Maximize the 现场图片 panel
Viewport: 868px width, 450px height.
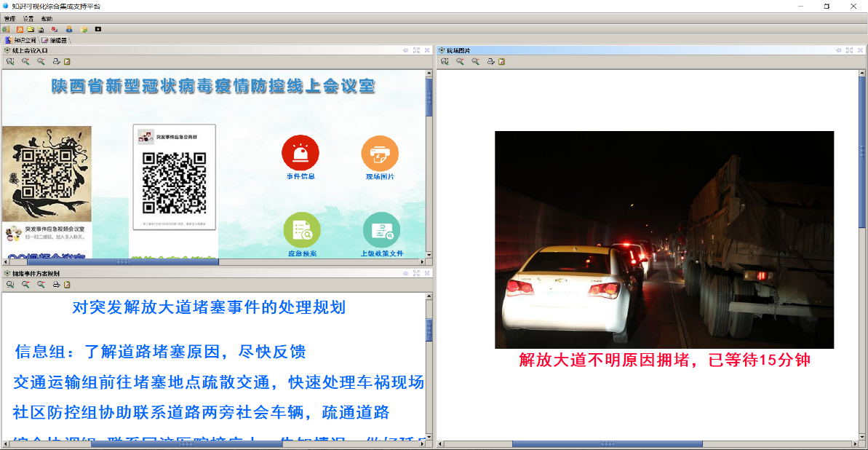coord(851,50)
